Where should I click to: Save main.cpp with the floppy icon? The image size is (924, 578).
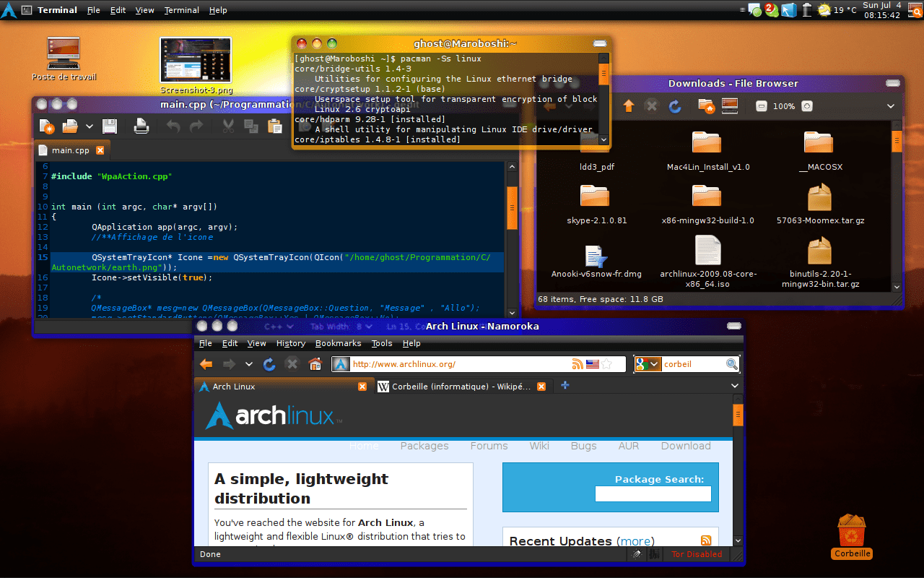coord(109,126)
